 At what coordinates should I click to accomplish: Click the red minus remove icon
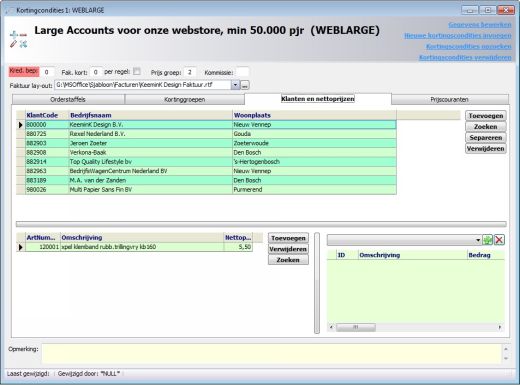[x=23, y=35]
